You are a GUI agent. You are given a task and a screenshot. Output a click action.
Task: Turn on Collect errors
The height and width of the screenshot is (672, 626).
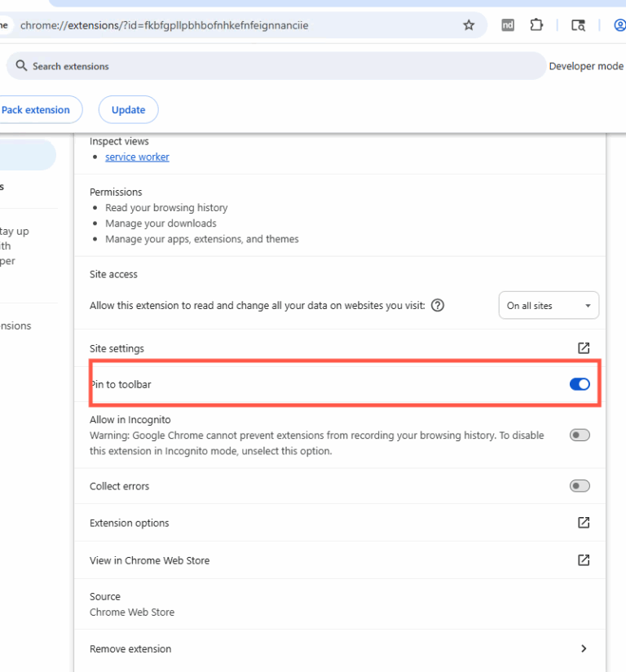tap(580, 485)
